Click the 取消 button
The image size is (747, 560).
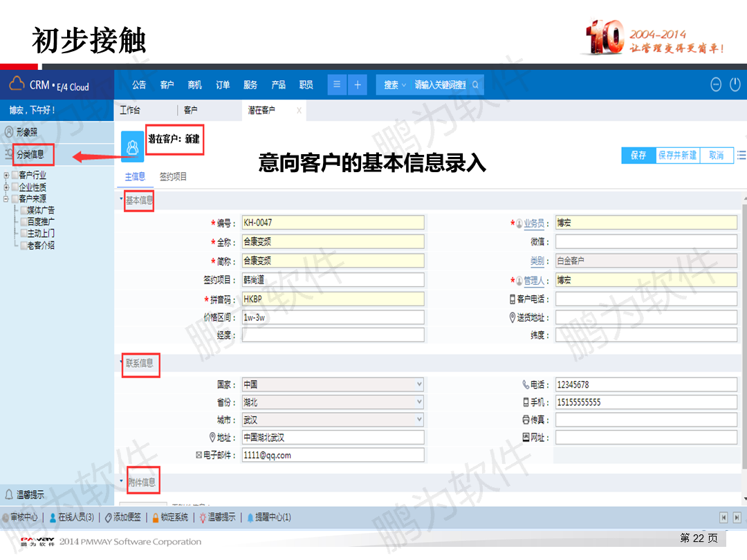pyautogui.click(x=717, y=156)
